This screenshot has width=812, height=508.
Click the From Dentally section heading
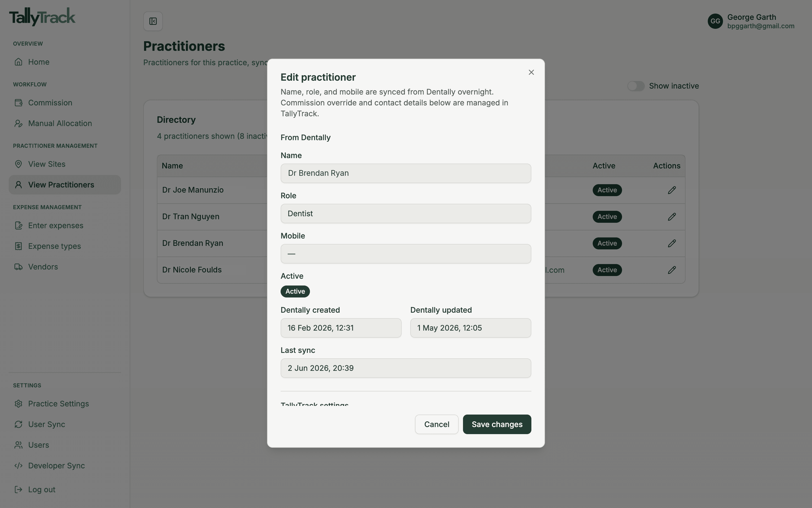305,137
